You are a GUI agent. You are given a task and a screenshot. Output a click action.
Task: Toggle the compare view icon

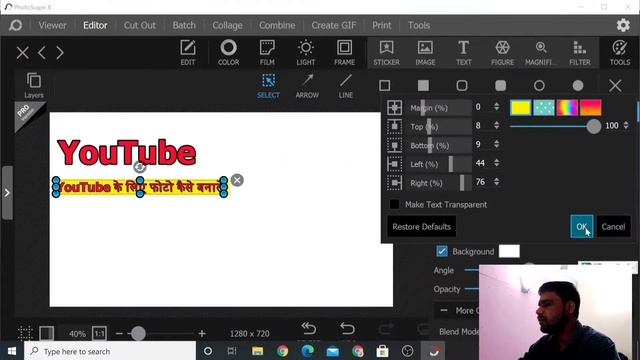(x=46, y=333)
